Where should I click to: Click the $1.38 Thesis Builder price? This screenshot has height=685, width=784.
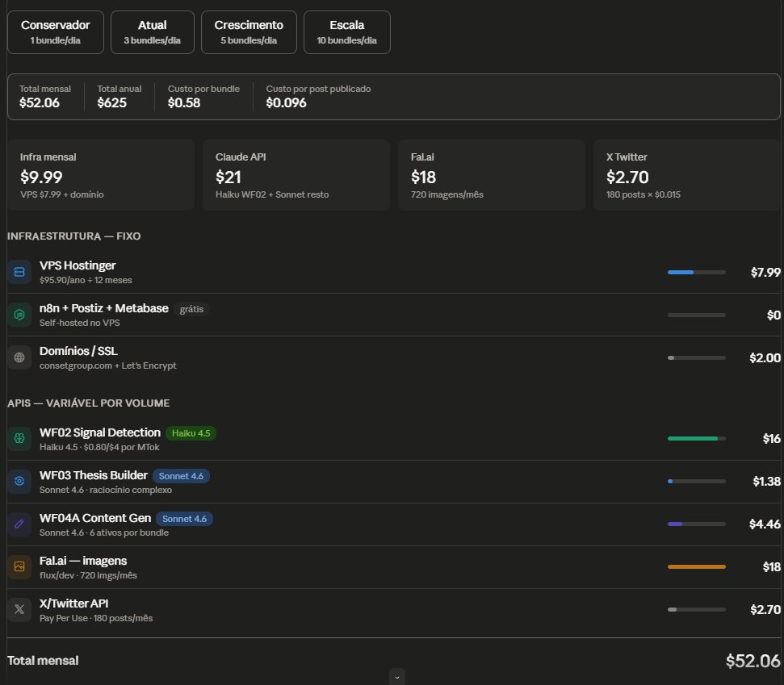766,481
